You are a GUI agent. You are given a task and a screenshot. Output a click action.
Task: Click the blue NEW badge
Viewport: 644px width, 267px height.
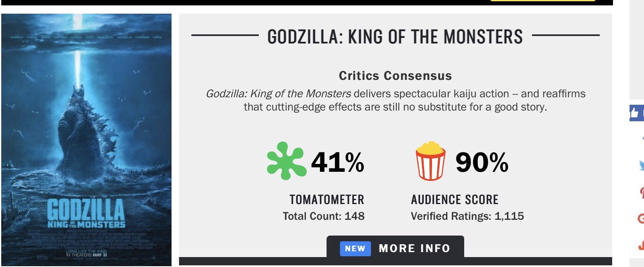click(x=355, y=248)
